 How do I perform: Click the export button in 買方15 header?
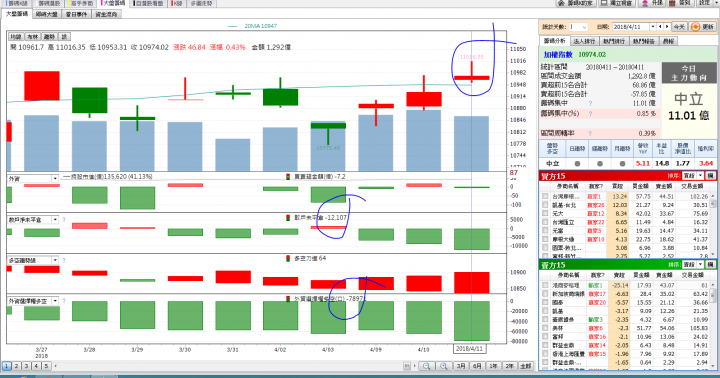click(x=710, y=176)
